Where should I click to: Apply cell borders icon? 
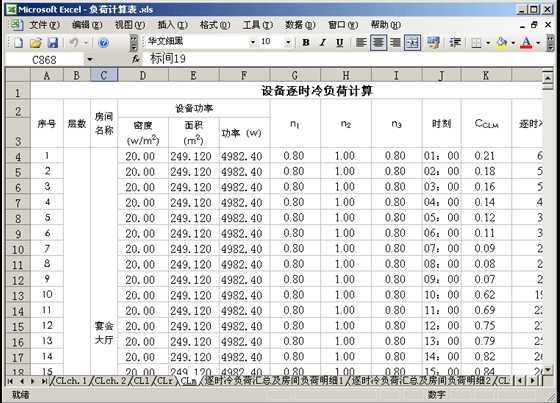pos(476,43)
